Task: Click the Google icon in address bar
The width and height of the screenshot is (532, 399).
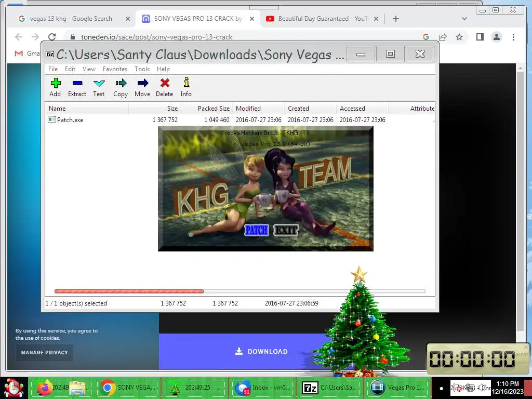Action: click(426, 37)
